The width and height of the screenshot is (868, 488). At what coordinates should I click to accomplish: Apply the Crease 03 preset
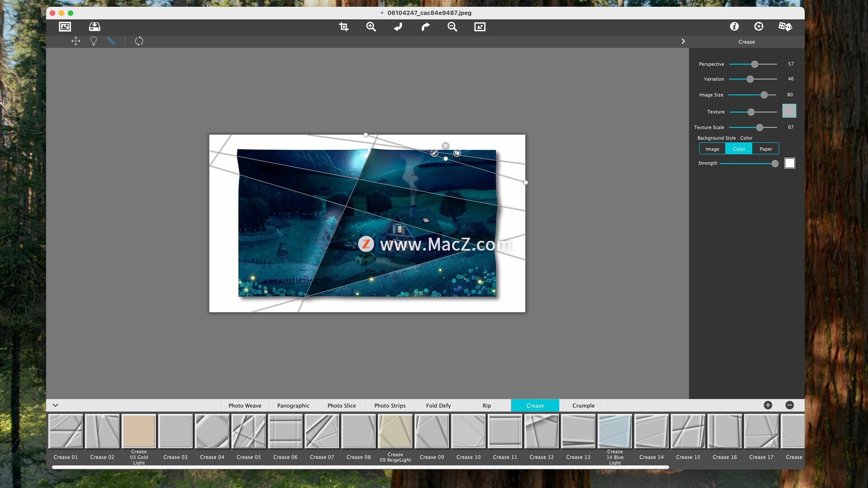click(x=175, y=431)
